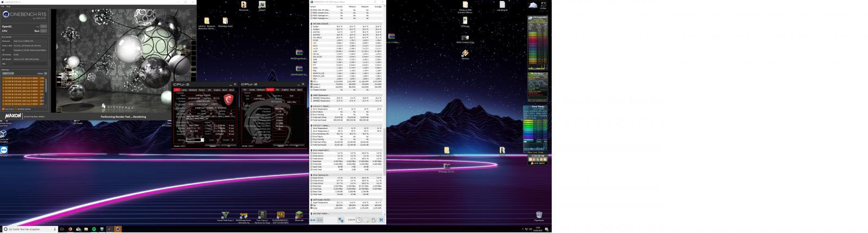
Task: Switch to Caches tab in left CPU-Z window
Action: 184,90
